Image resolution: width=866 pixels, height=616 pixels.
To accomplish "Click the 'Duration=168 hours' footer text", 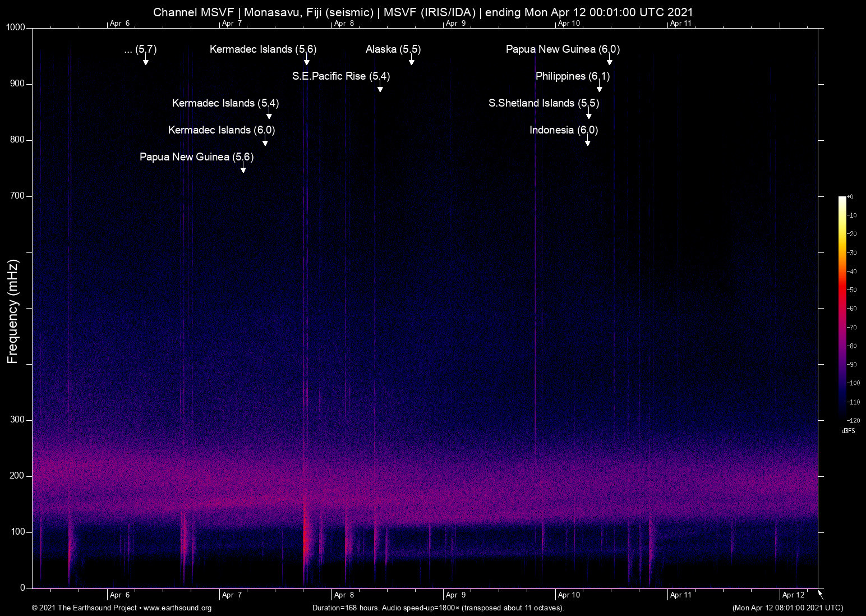I will click(x=346, y=608).
